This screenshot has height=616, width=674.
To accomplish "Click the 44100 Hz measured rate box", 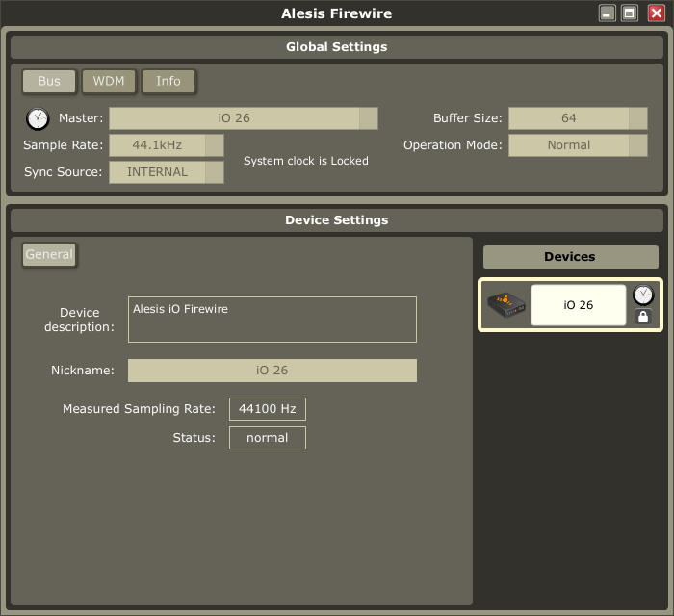I will 268,409.
